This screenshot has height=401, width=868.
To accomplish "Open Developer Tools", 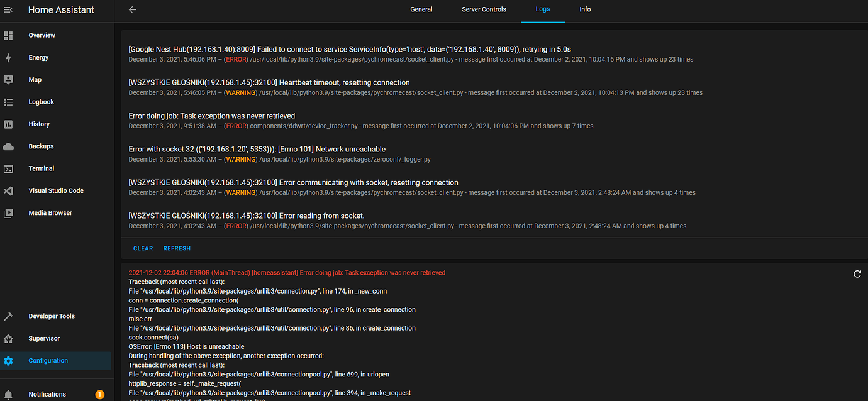I will (x=51, y=316).
